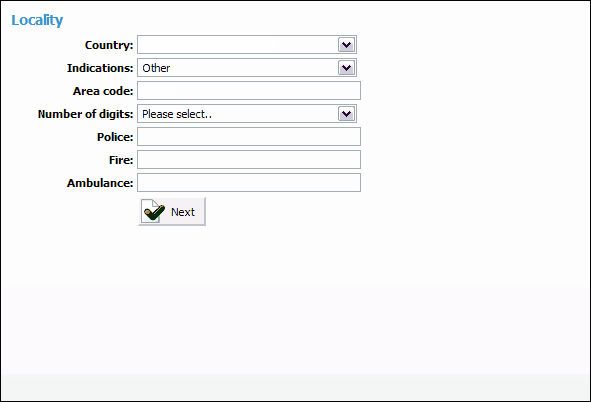591x402 pixels.
Task: Click the checkmark document icon on Next
Action: (153, 211)
